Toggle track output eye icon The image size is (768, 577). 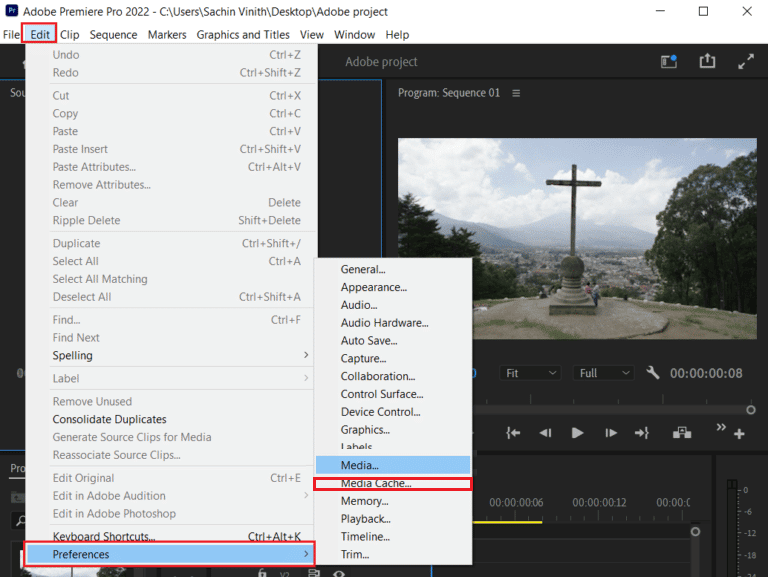coord(339,573)
